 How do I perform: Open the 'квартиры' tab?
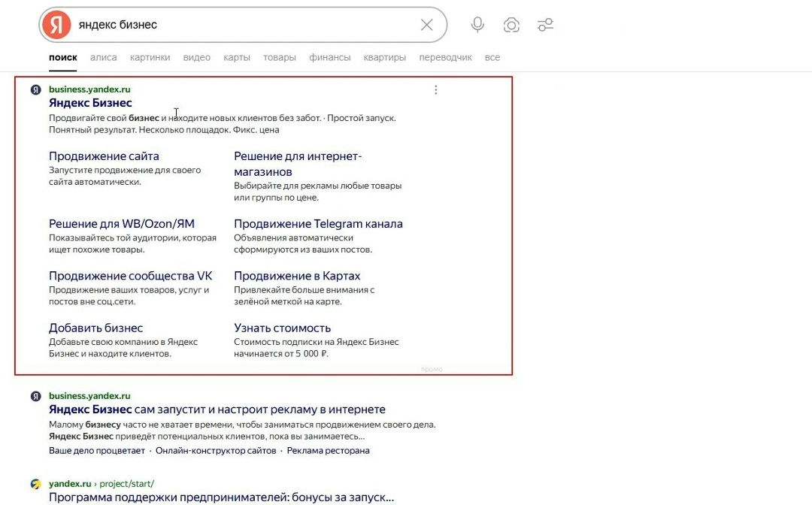tap(385, 57)
